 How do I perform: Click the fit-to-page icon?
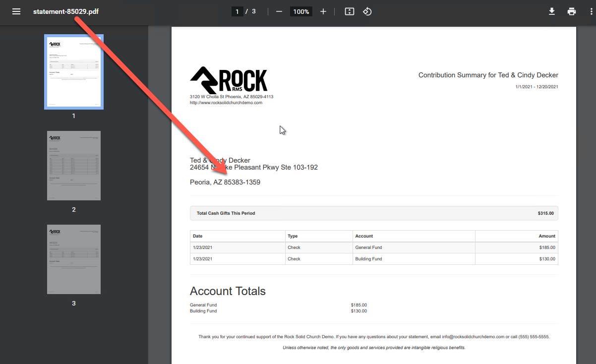point(349,11)
